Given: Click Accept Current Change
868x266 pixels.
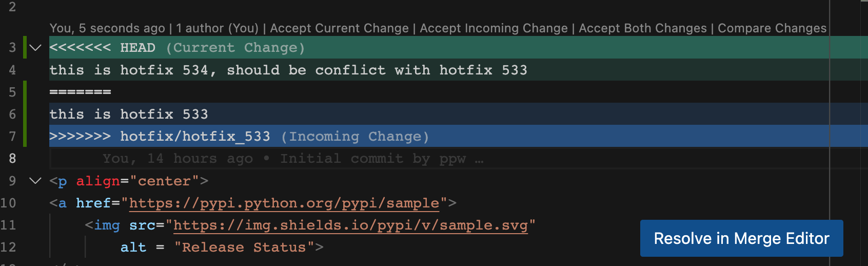Looking at the screenshot, I should click(339, 28).
